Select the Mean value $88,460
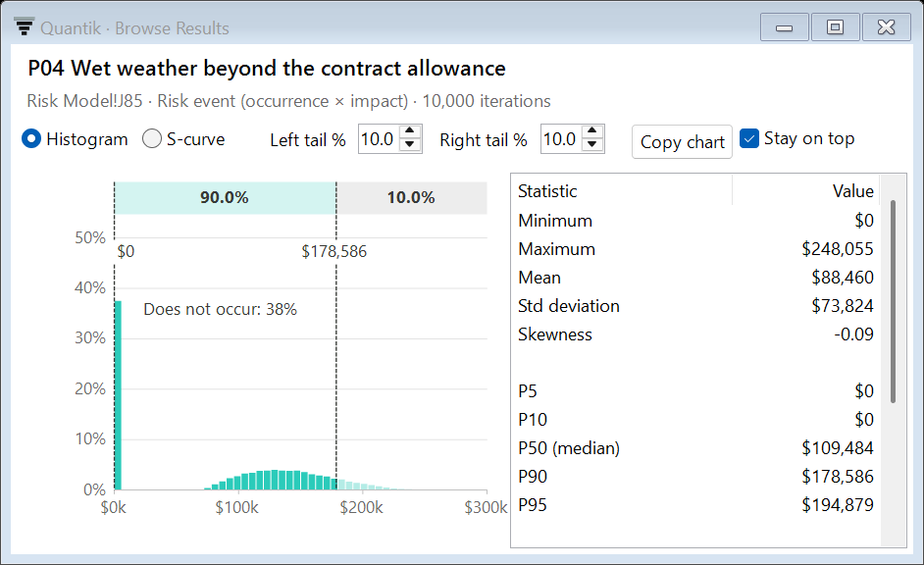The height and width of the screenshot is (565, 924). pos(842,278)
